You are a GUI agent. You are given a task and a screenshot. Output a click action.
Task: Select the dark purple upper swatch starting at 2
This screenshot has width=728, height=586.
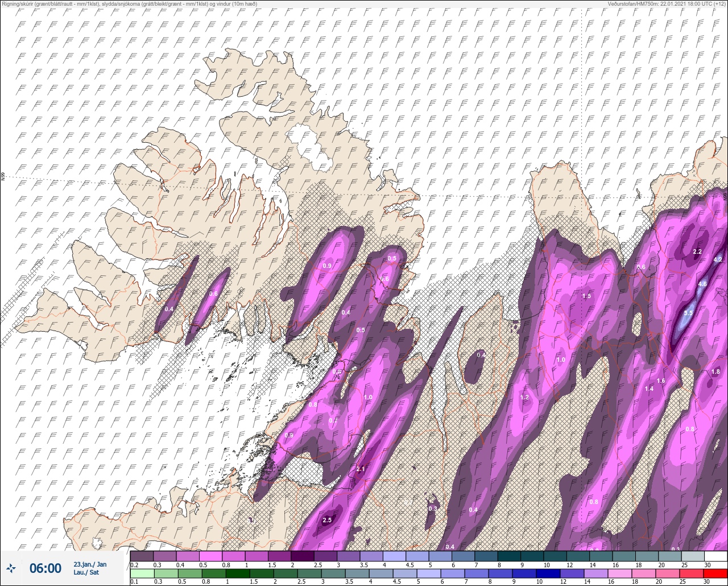pyautogui.click(x=303, y=556)
